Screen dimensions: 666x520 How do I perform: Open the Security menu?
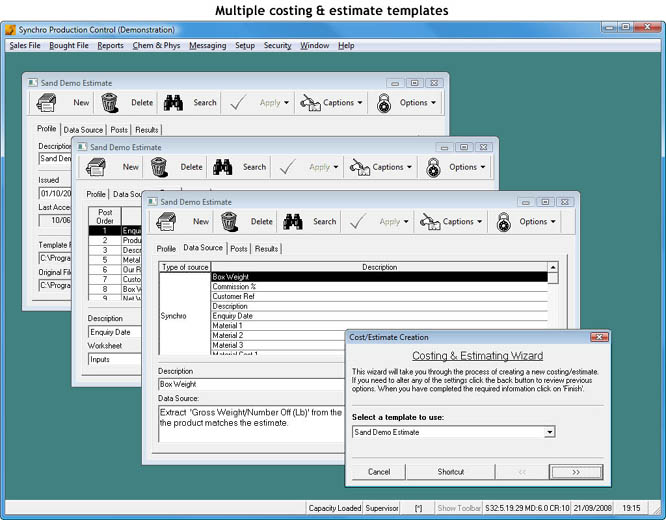click(x=277, y=45)
